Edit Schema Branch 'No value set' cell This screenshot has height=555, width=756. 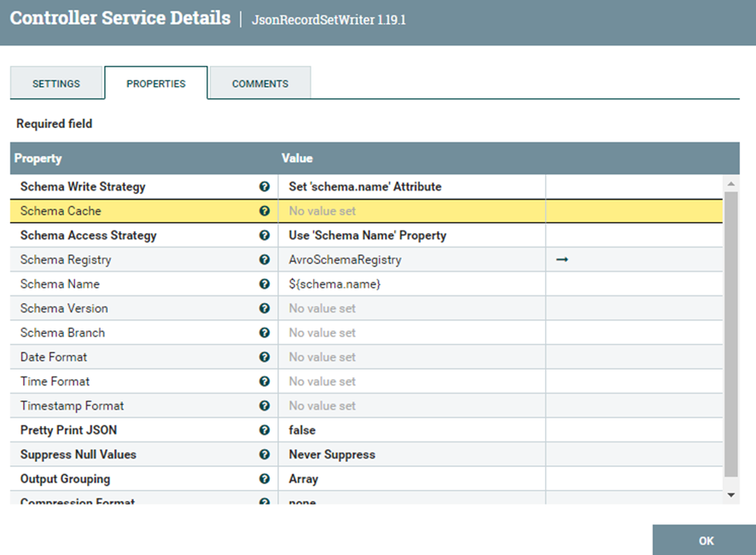coord(412,332)
